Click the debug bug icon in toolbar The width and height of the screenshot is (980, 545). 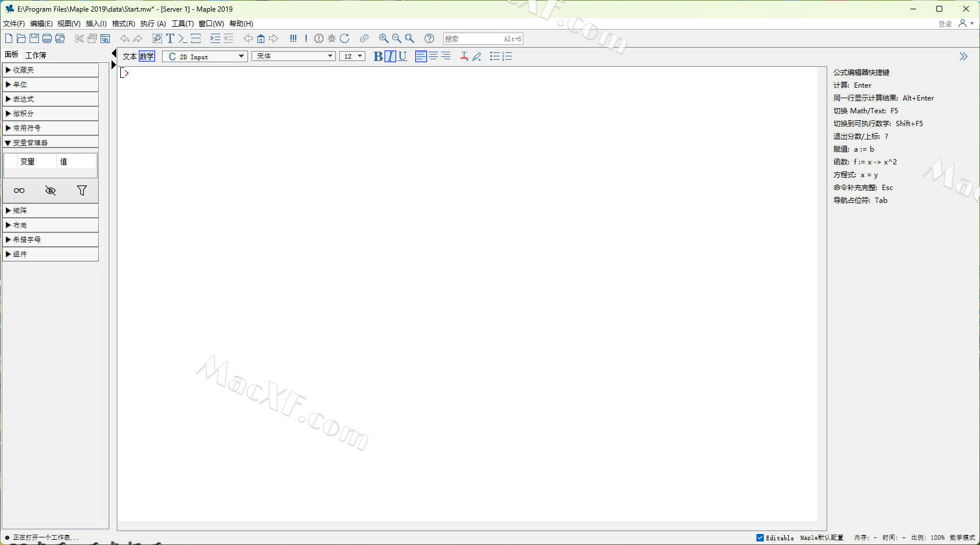332,38
